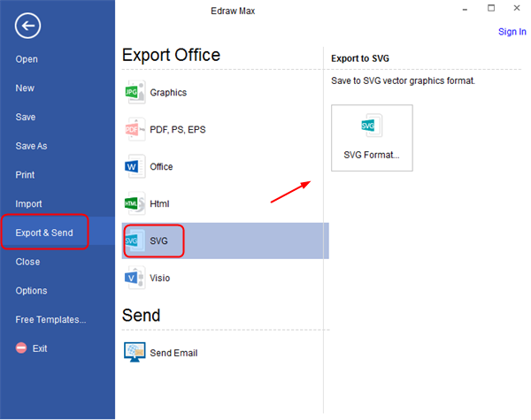Select the Visio export option
531x420 pixels.
coord(160,278)
